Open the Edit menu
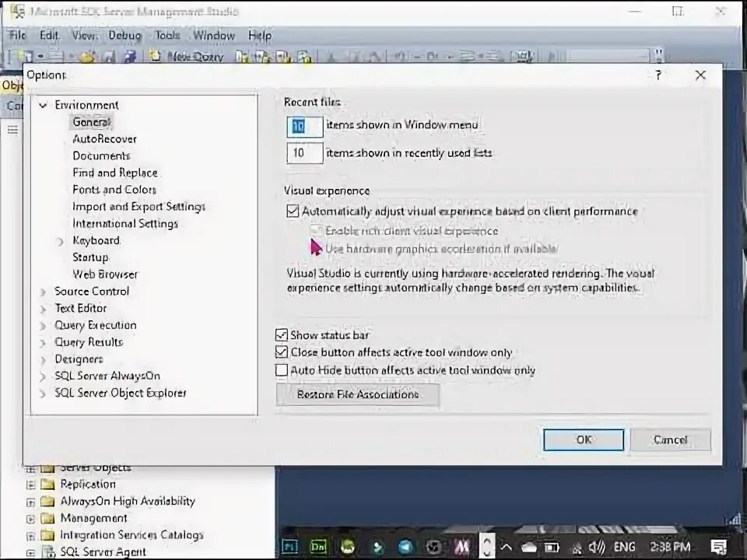This screenshot has width=747, height=560. 49,35
